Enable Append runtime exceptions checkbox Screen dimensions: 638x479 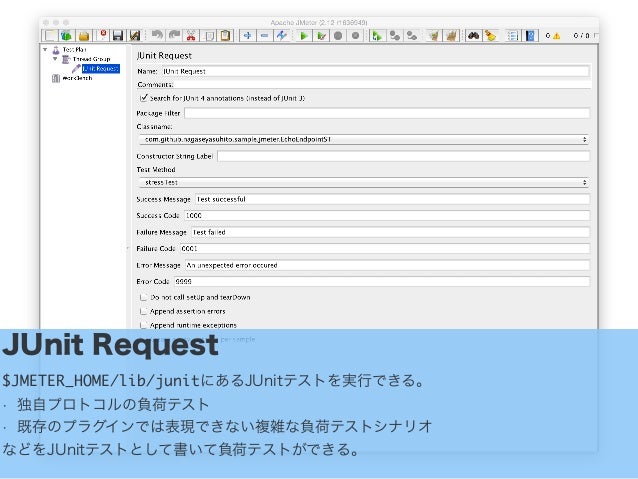pos(143,325)
